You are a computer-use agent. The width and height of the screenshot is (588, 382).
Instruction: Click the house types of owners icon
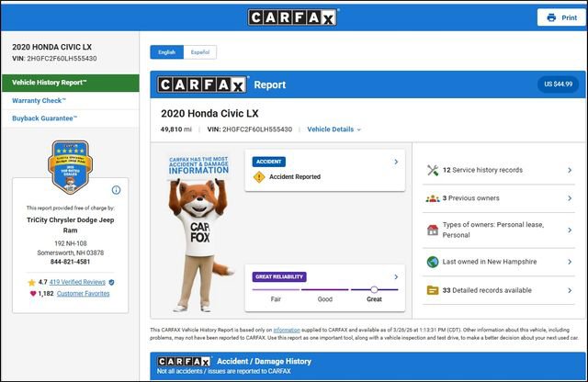pos(433,230)
